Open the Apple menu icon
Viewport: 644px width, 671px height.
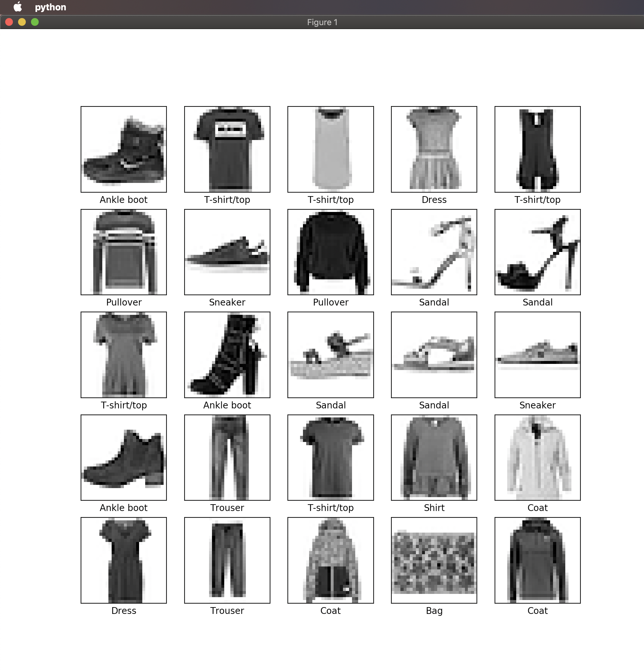pos(17,7)
